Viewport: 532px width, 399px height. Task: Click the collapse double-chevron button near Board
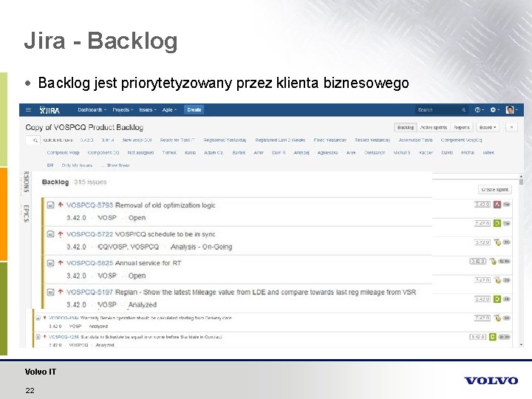(x=511, y=128)
